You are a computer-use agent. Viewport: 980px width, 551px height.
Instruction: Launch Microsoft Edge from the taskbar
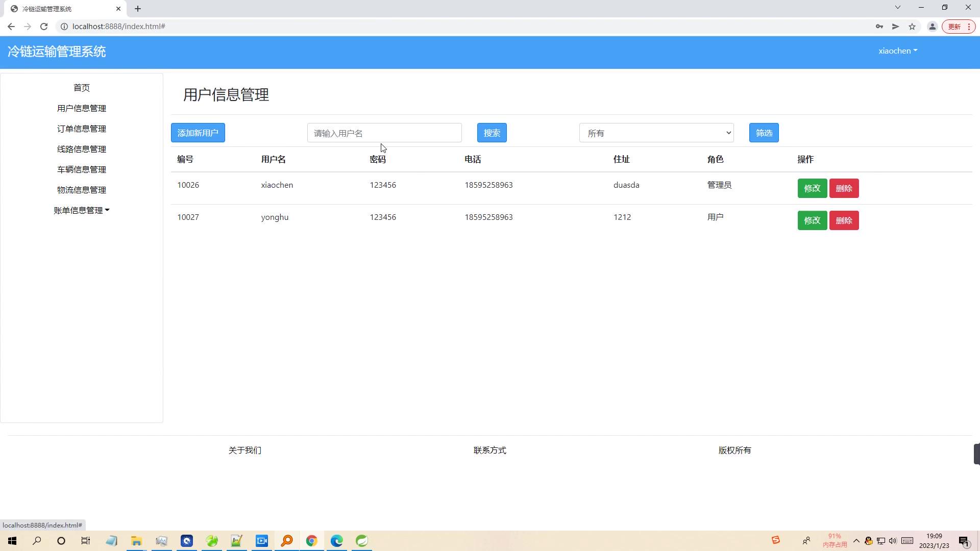pos(337,541)
